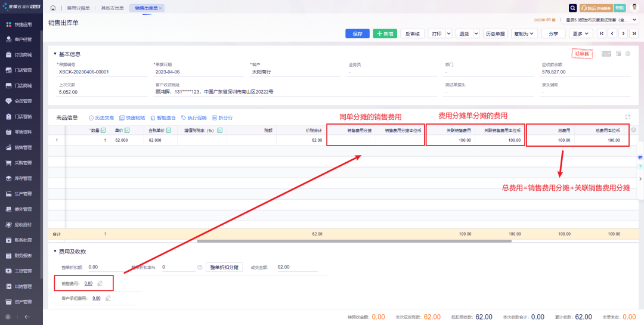Click the help question icon near 整单折扣率
644x325 pixels.
coord(200,268)
